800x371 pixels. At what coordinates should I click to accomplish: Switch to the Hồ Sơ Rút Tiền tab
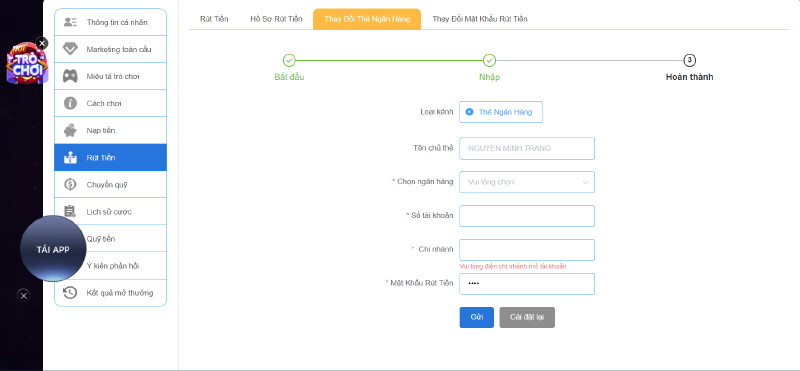point(276,19)
